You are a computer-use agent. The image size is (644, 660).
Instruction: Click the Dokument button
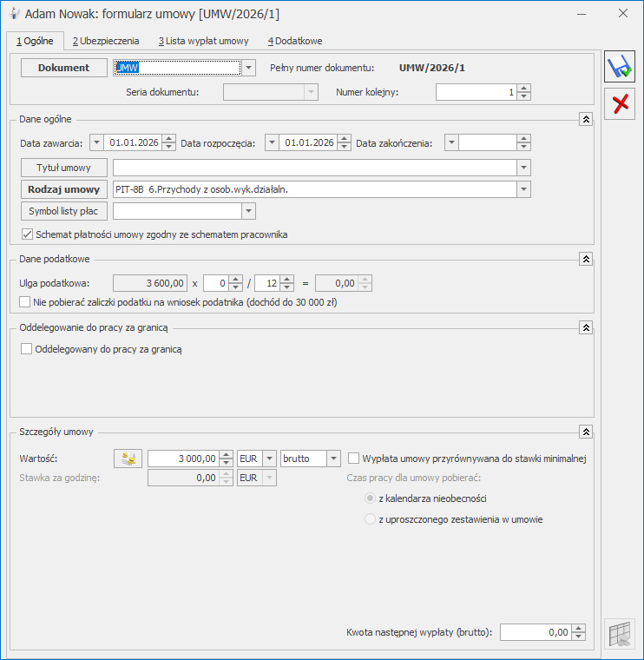62,68
